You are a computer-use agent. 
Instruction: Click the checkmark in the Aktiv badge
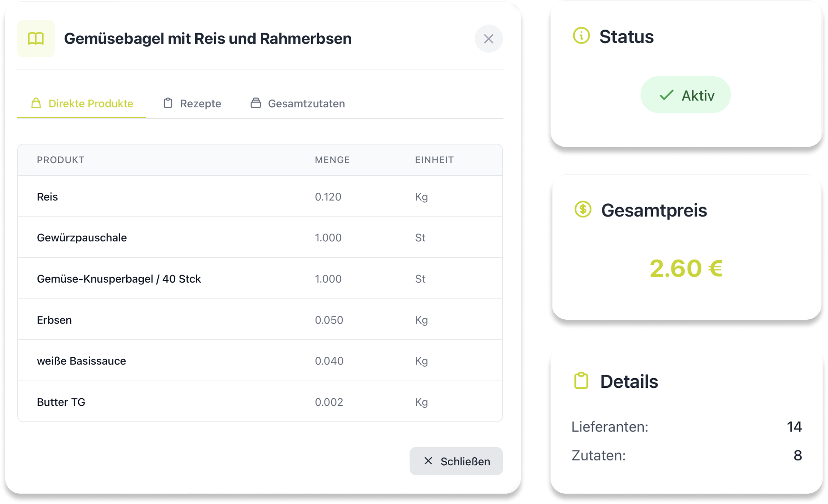666,95
